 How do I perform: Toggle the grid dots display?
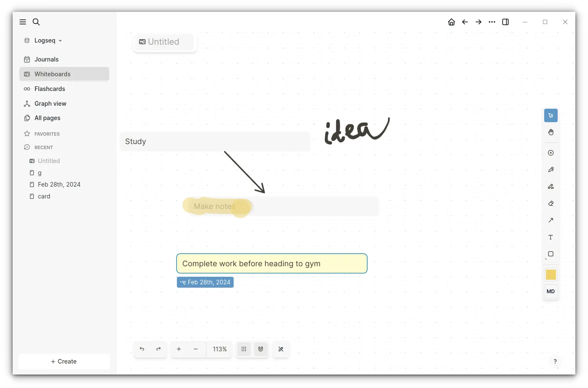pos(244,349)
